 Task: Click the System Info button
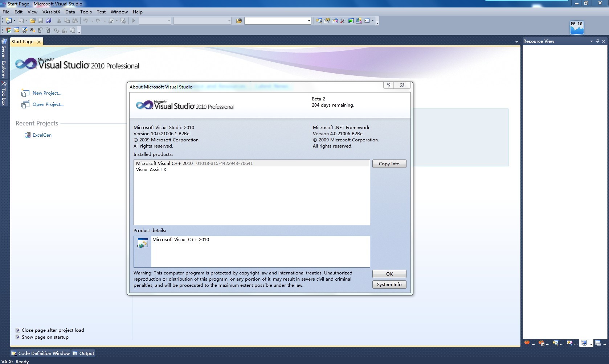[x=389, y=285]
